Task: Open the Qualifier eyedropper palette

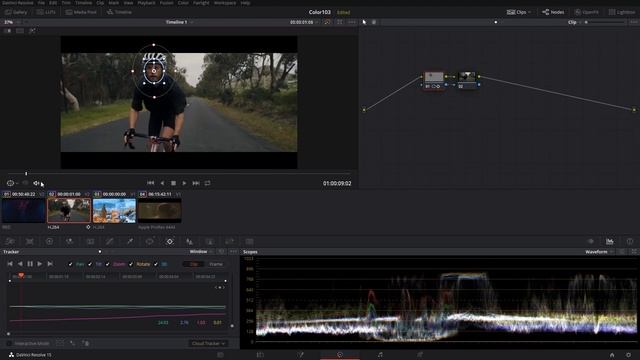Action: pos(130,242)
